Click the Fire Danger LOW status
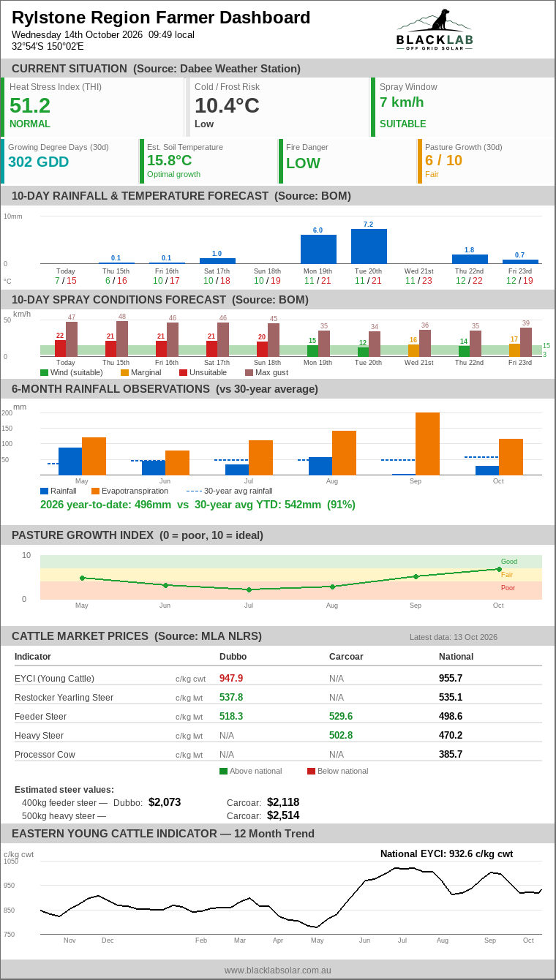 pyautogui.click(x=303, y=163)
